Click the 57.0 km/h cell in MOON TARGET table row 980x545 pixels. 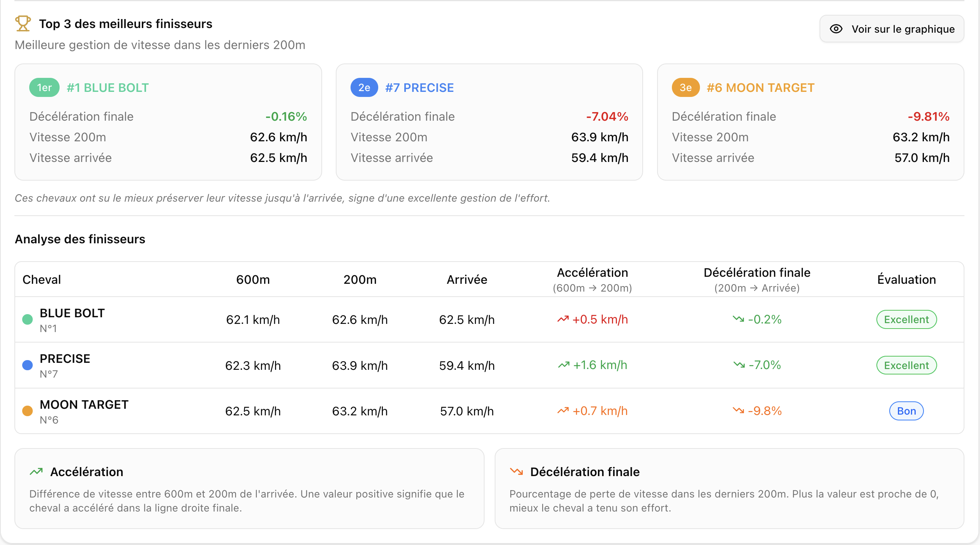click(467, 411)
